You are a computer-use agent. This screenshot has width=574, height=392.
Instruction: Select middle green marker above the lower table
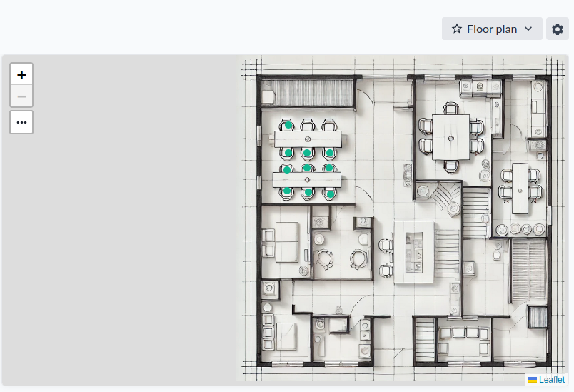click(308, 169)
